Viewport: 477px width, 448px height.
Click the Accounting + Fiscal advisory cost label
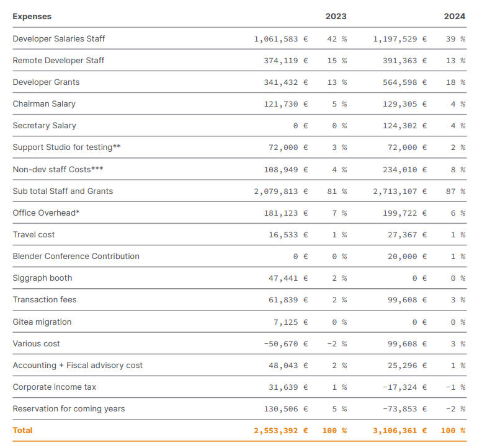78,366
